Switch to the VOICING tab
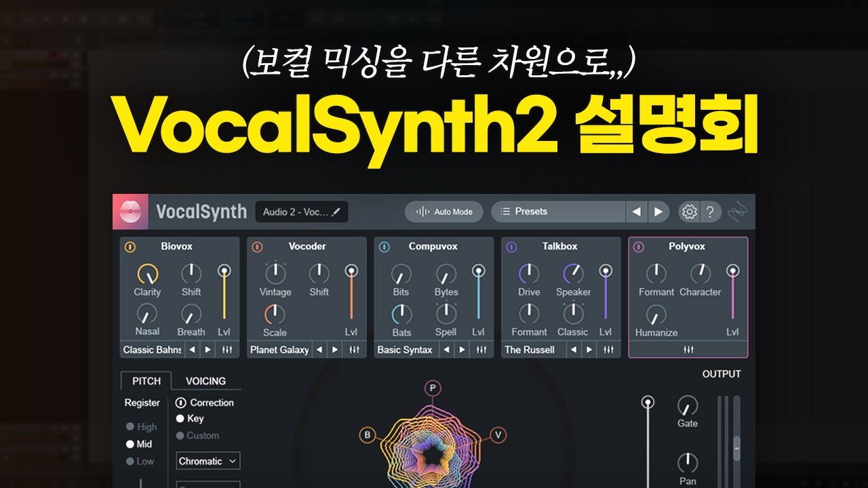 [205, 381]
